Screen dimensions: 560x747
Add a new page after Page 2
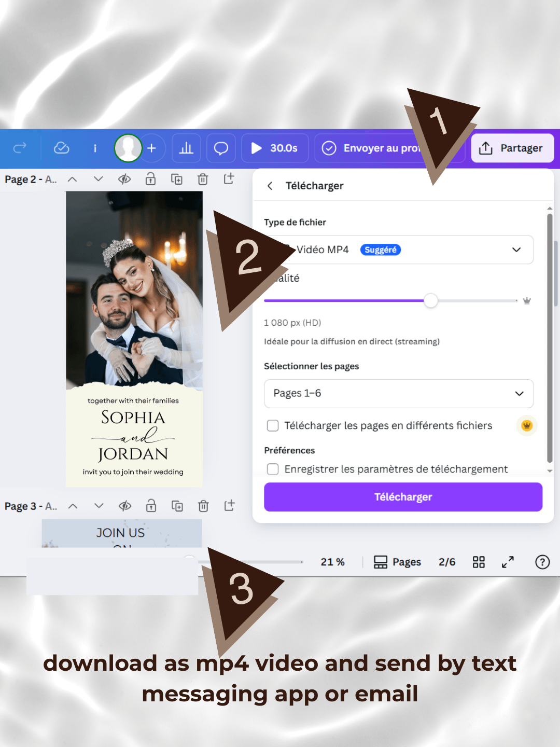[228, 179]
